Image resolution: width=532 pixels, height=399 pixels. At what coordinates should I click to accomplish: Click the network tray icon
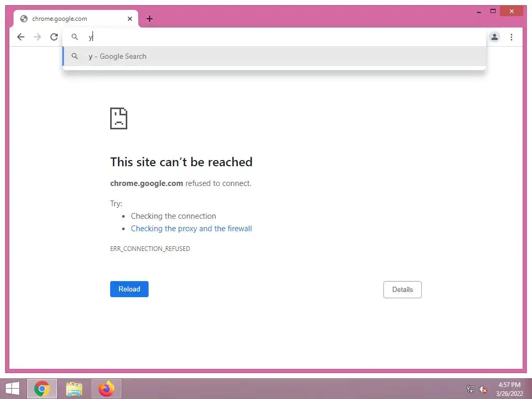(x=471, y=389)
